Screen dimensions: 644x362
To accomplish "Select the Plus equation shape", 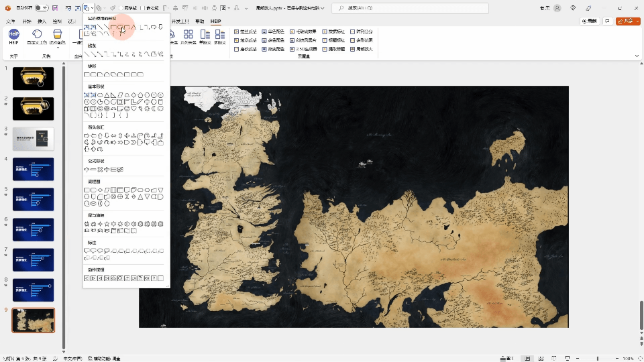I will point(87,169).
